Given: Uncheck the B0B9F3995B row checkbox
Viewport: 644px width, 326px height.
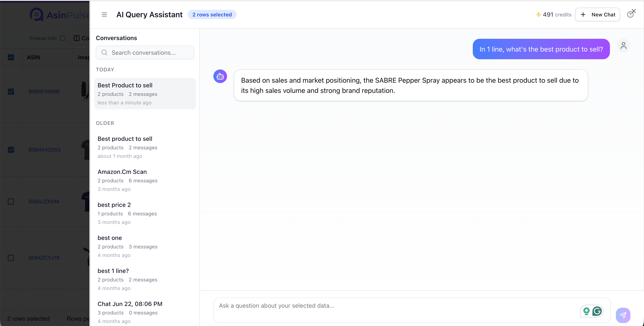Looking at the screenshot, I should click(11, 92).
